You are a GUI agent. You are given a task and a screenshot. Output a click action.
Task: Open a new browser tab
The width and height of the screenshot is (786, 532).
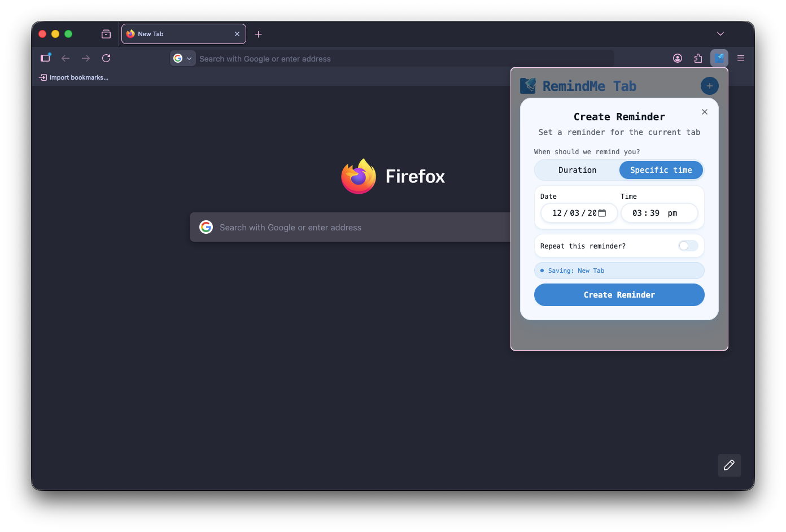coord(258,34)
